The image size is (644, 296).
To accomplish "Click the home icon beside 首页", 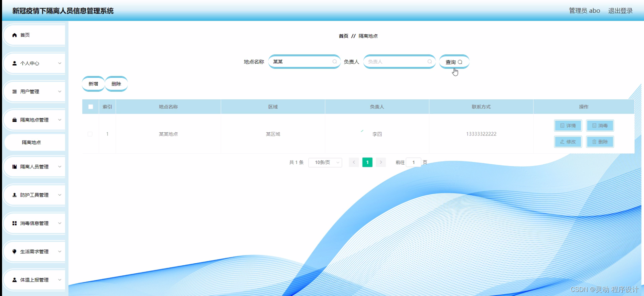I will (x=14, y=35).
